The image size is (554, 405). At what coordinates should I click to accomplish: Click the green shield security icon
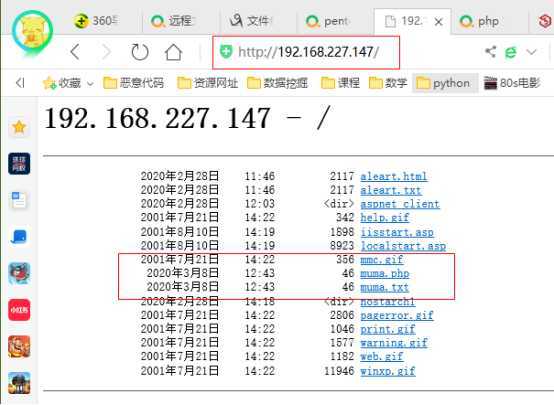tap(226, 52)
